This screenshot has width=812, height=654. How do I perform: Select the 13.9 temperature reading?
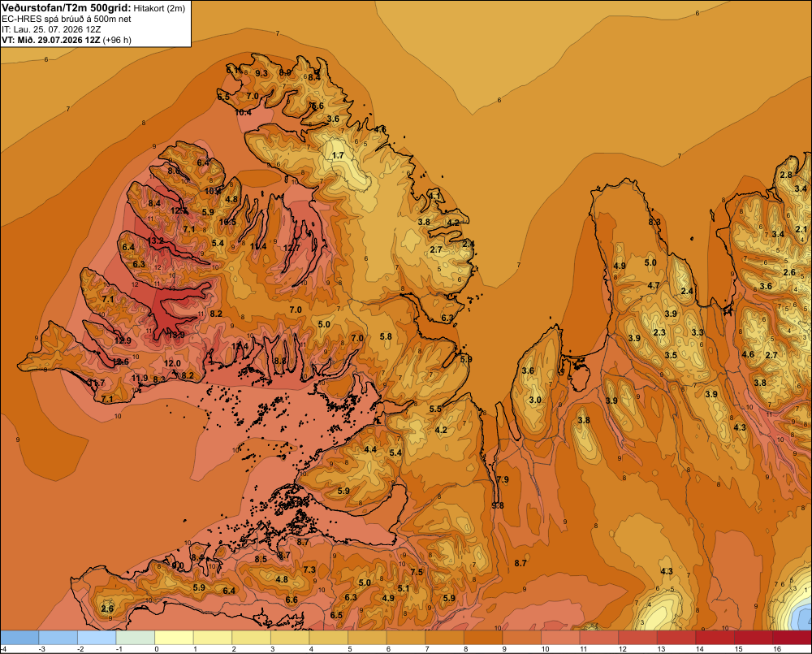click(176, 336)
